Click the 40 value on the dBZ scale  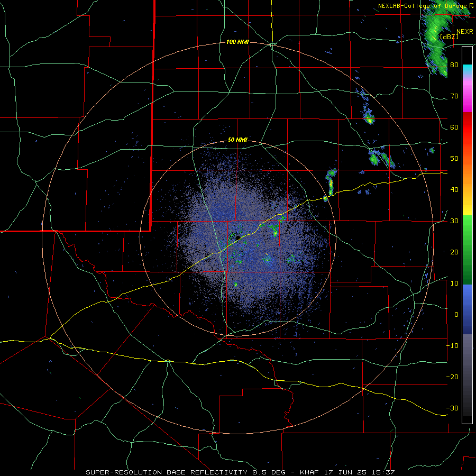(x=454, y=190)
